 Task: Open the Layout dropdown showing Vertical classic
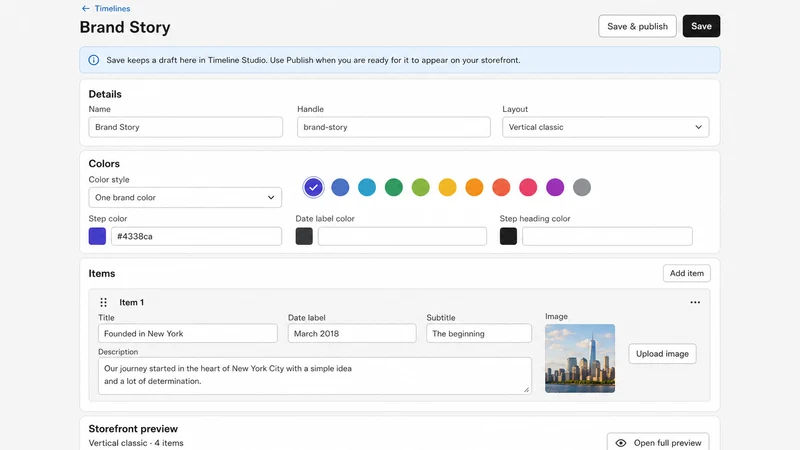605,127
